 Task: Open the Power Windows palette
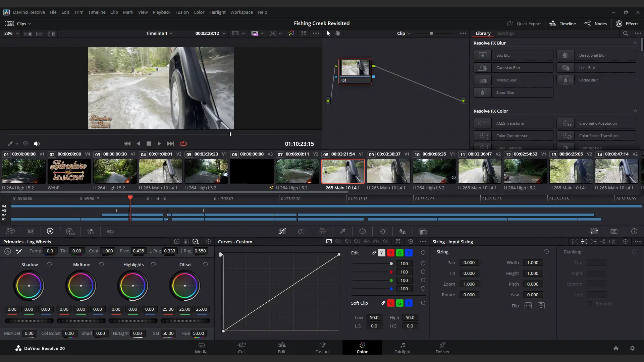coord(363,231)
